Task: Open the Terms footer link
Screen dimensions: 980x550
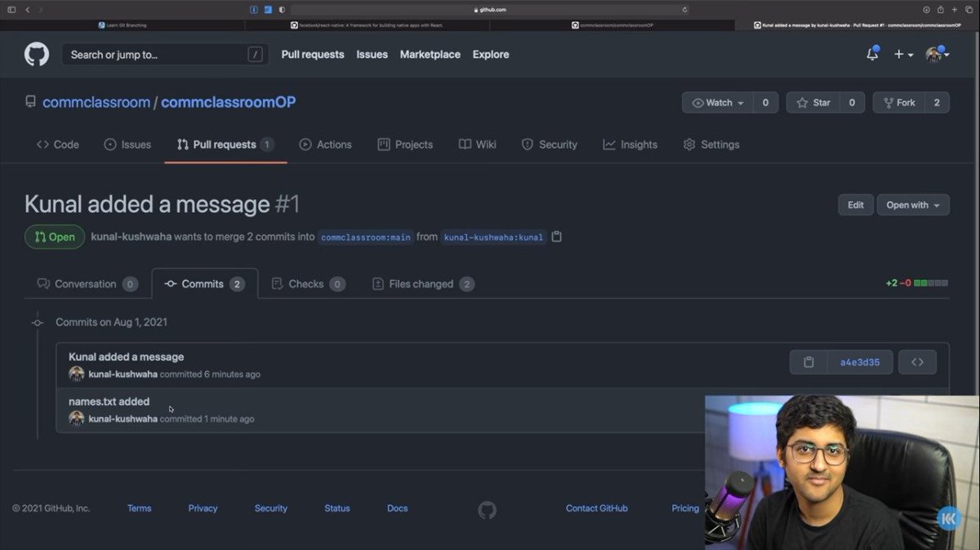Action: [x=139, y=508]
